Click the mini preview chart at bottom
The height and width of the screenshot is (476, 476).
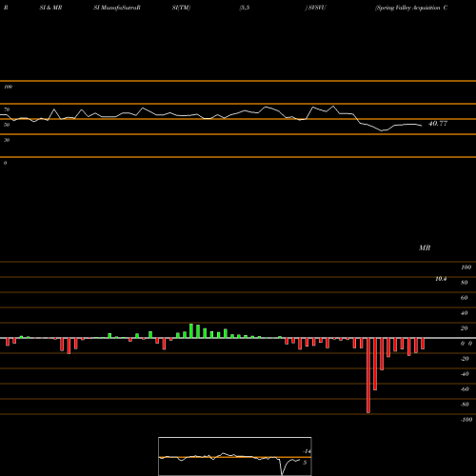[235, 456]
